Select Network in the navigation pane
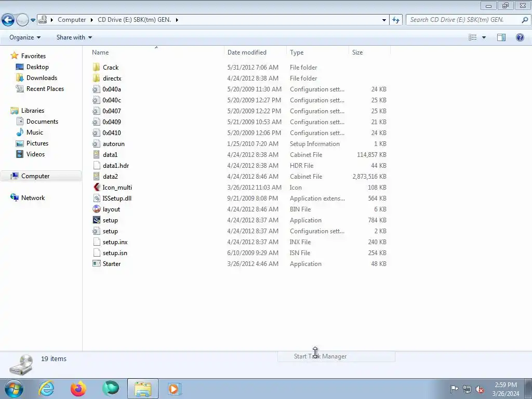 click(33, 198)
